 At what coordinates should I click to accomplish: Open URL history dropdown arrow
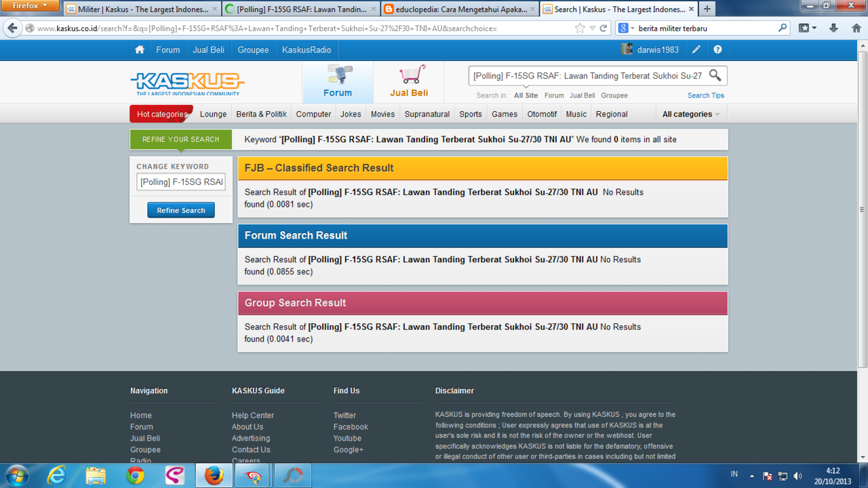tap(592, 28)
